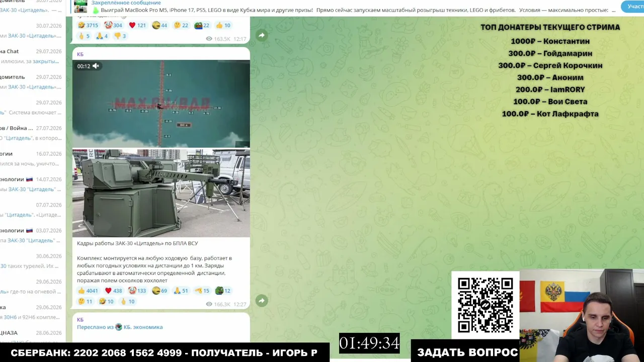Screen dimensions: 644x362
Task: Click donator entry 300.0₽ – Гойдамарин
Action: (550, 53)
